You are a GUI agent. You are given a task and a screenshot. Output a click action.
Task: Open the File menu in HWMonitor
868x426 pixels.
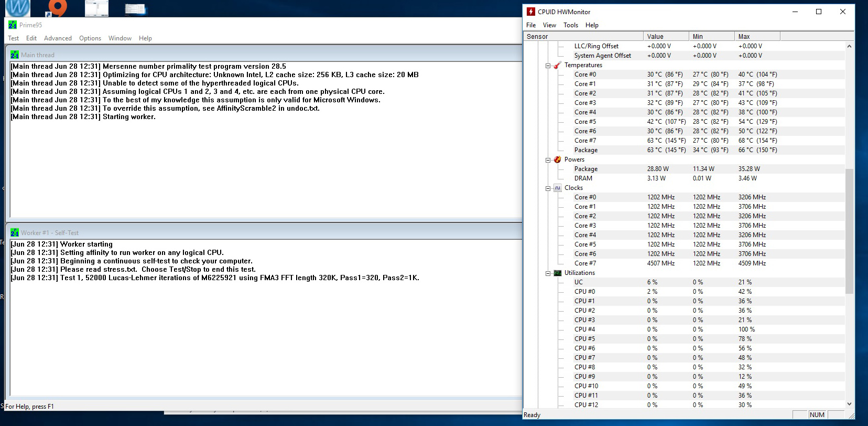click(x=531, y=25)
